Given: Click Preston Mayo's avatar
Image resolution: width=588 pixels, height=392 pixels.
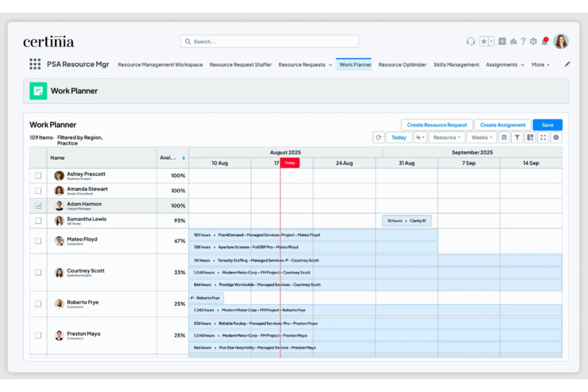Looking at the screenshot, I should point(59,336).
